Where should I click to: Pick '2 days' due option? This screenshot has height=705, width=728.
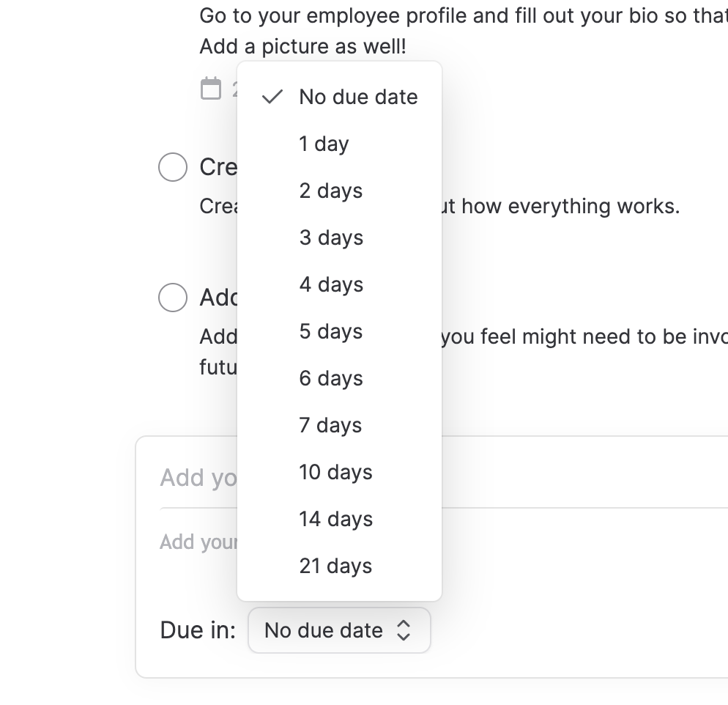click(x=331, y=191)
